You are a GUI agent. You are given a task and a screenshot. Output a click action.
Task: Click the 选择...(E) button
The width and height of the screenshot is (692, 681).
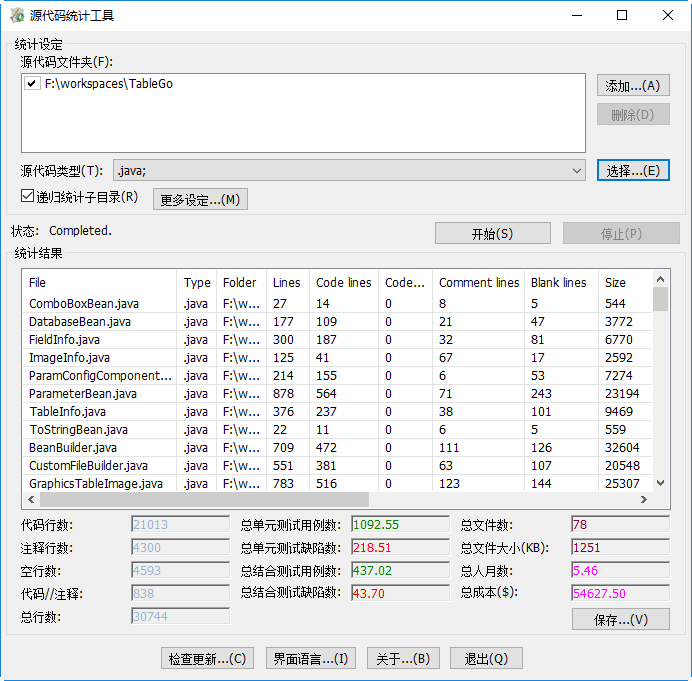click(633, 170)
